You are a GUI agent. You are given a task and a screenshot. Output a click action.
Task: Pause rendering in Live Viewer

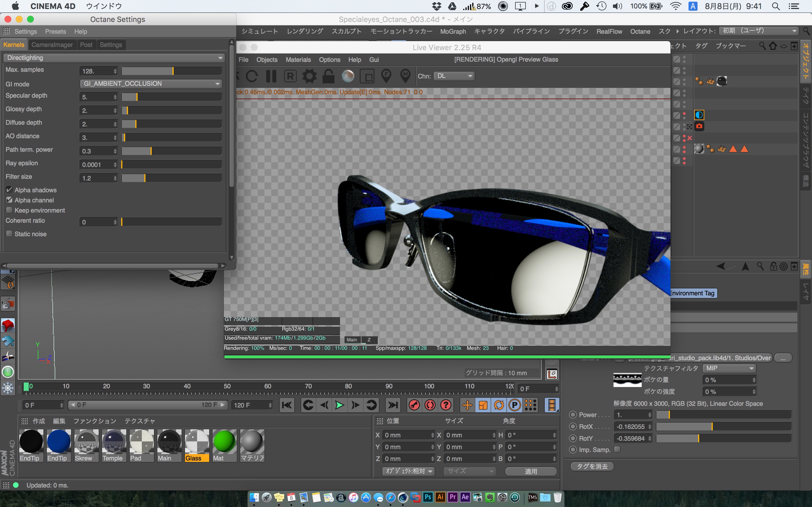point(271,76)
